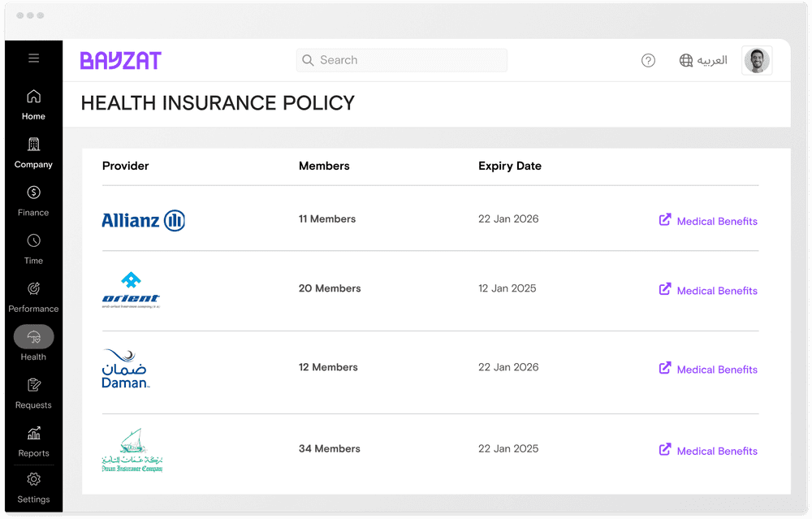Screen dimensions: 812x519
Task: Click the Home sidebar label
Action: (33, 116)
